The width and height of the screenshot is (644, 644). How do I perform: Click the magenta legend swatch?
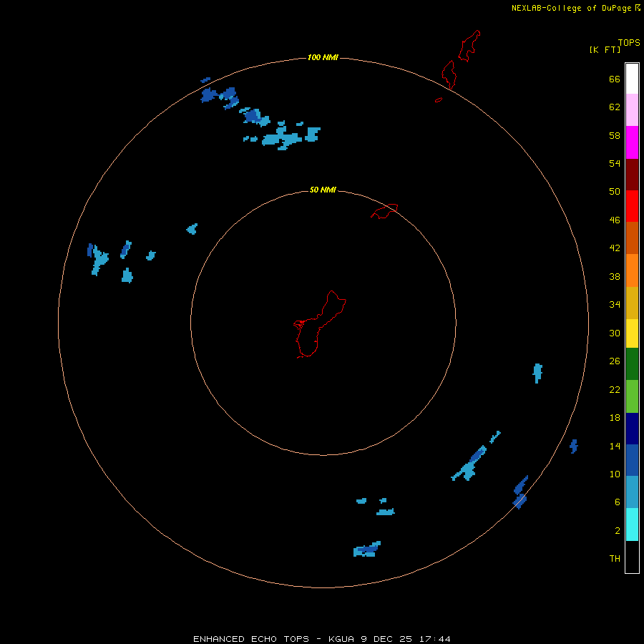point(632,142)
